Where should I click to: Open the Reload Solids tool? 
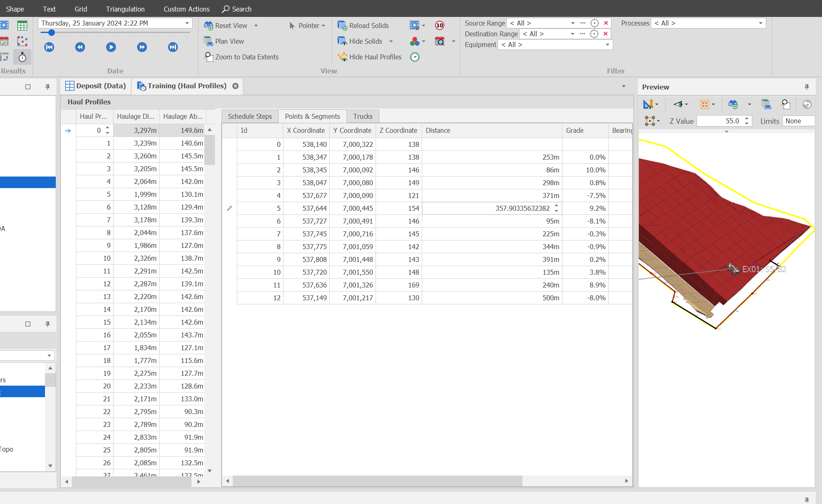(363, 25)
